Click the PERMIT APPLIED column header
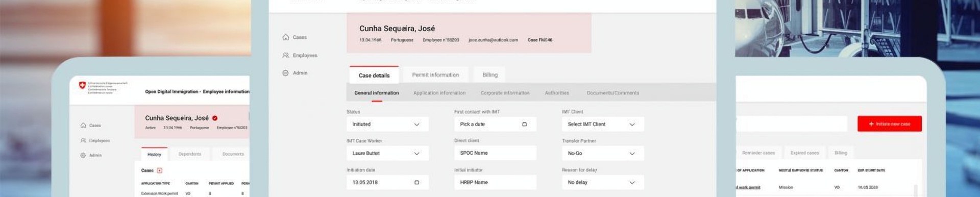The width and height of the screenshot is (980, 197). click(x=221, y=183)
